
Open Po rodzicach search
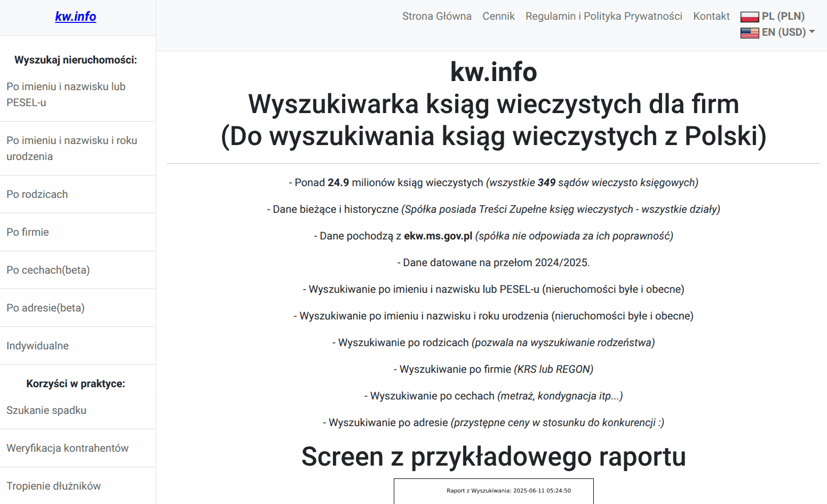(78, 194)
